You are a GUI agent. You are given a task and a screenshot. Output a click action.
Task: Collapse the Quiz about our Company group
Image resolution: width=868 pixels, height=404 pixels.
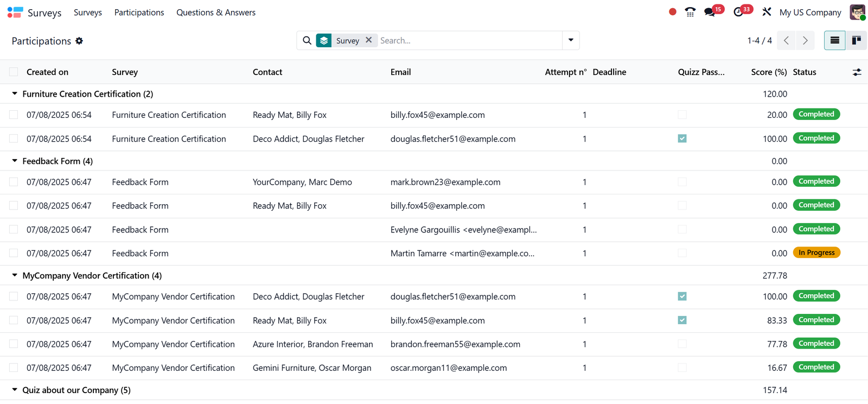click(15, 390)
